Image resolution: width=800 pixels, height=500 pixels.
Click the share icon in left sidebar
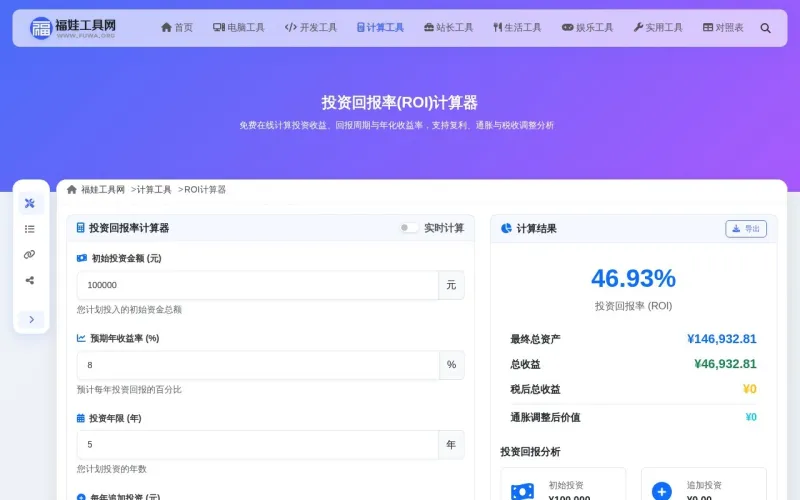click(30, 280)
